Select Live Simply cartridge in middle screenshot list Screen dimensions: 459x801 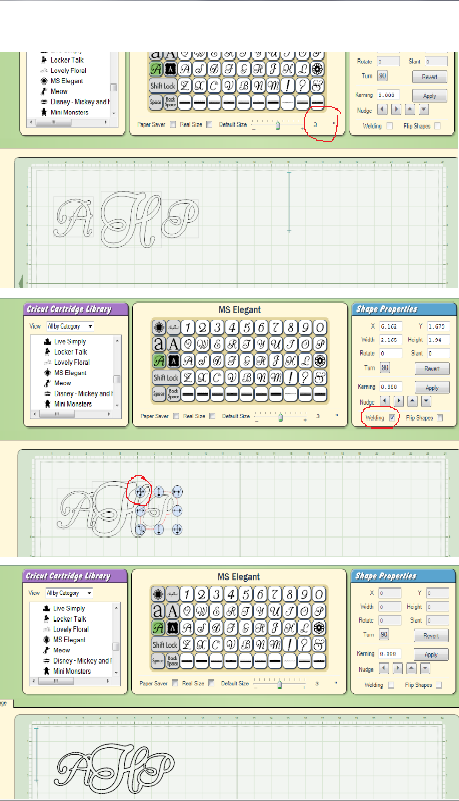(70, 342)
